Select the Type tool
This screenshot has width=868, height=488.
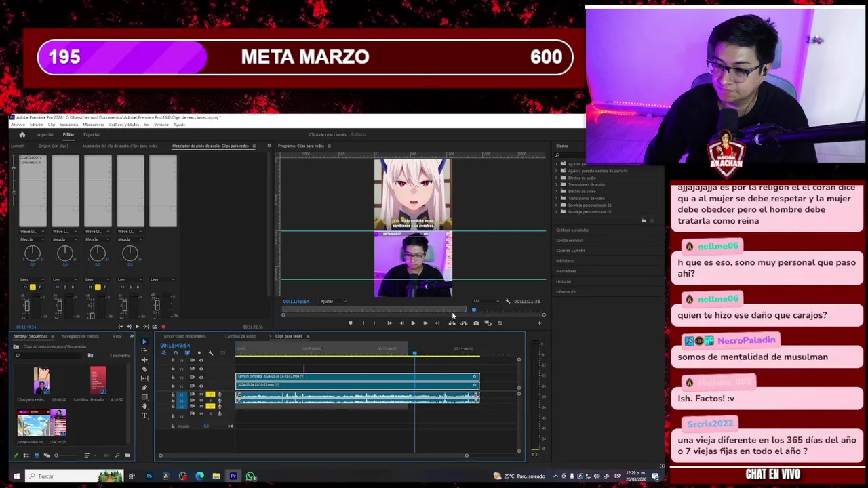144,415
